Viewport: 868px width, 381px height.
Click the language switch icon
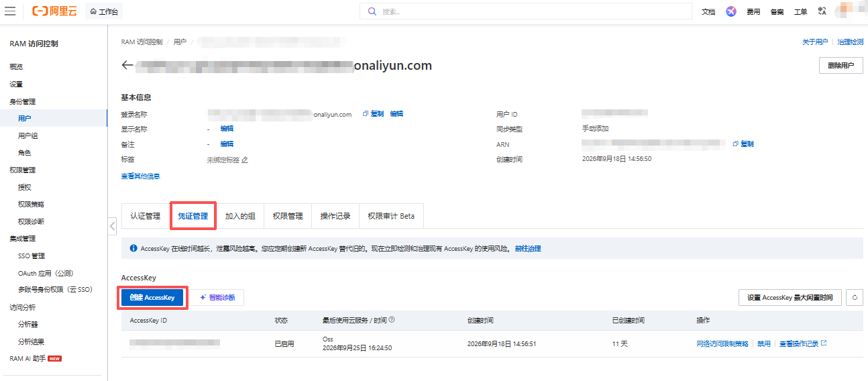coord(822,11)
